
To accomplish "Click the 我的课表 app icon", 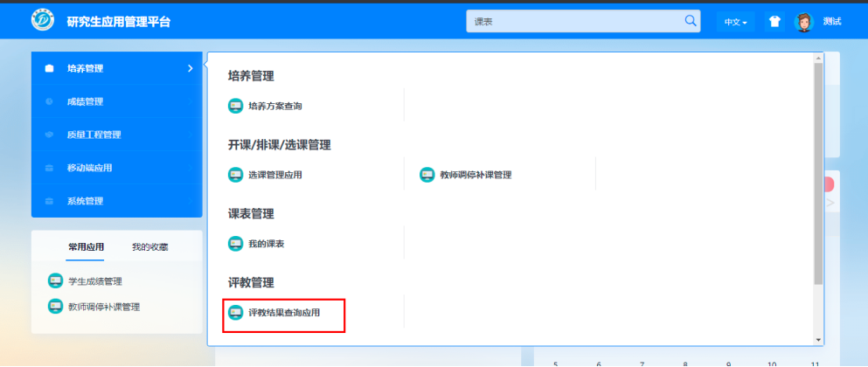I will pyautogui.click(x=235, y=243).
